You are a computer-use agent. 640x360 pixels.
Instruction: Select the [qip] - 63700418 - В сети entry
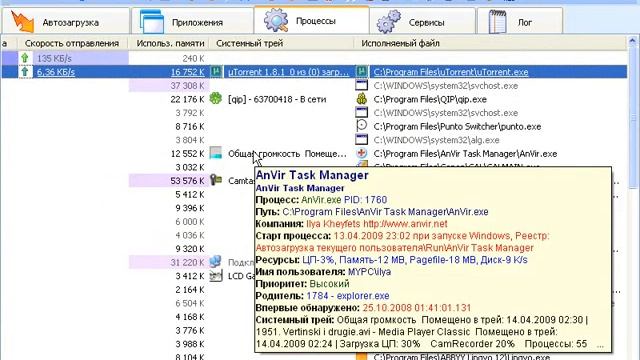point(277,99)
